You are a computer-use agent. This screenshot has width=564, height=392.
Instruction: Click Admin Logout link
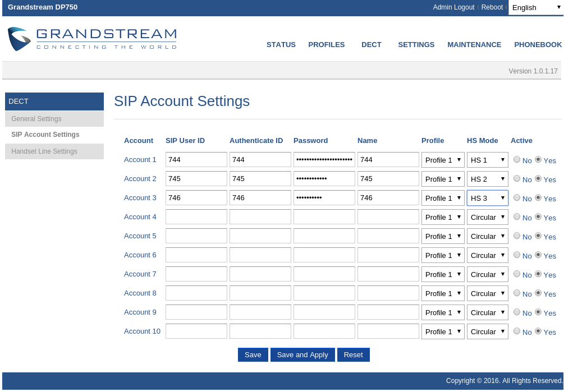(453, 7)
